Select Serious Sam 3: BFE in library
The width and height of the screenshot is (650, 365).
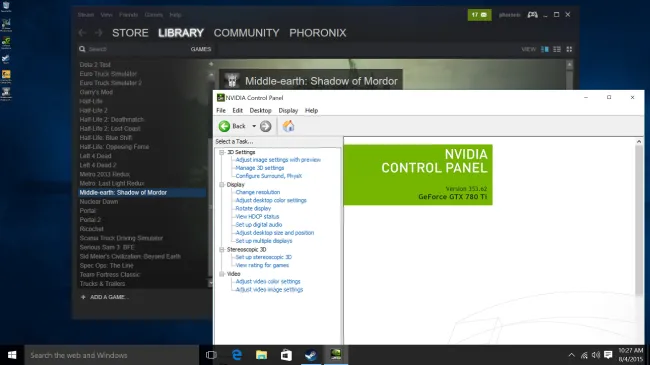(x=107, y=247)
